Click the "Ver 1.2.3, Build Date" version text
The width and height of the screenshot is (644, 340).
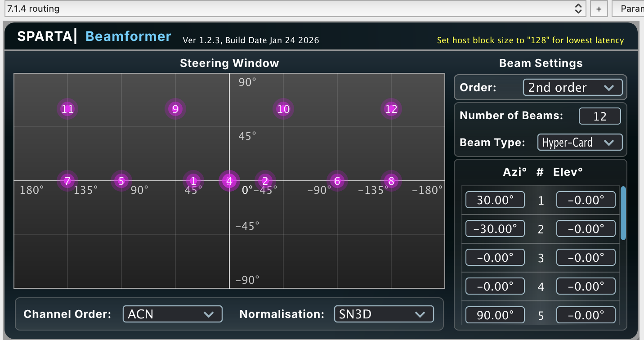[x=251, y=40]
